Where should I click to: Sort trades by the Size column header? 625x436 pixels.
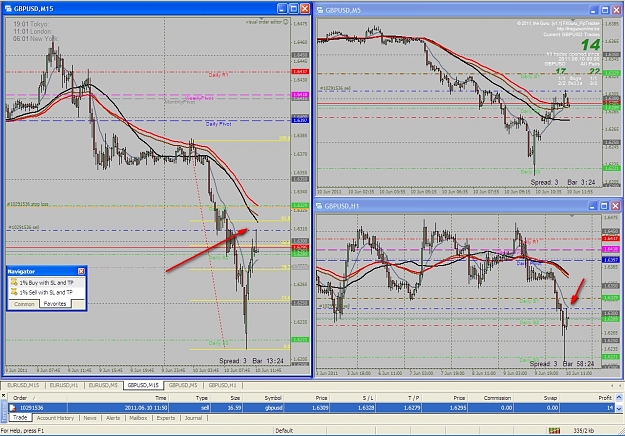click(x=227, y=398)
